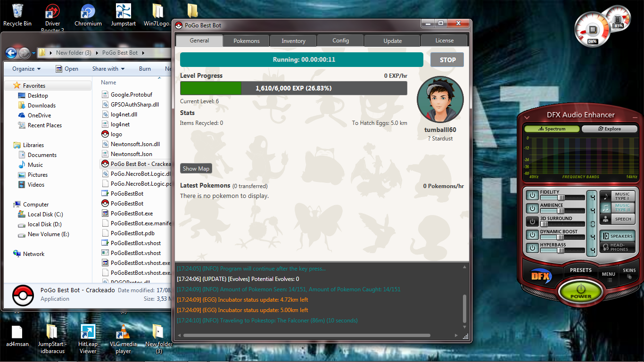Launch Driver Booster 3 from the desktop
The width and height of the screenshot is (644, 362).
[52, 18]
